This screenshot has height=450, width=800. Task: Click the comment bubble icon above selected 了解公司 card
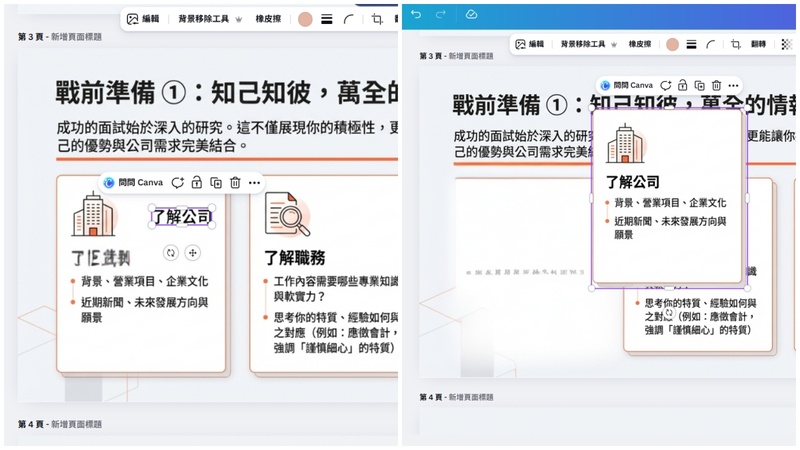point(665,86)
